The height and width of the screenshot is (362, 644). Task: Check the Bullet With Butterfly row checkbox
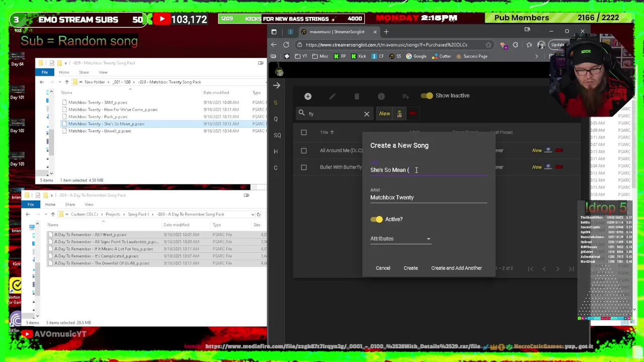tap(304, 167)
